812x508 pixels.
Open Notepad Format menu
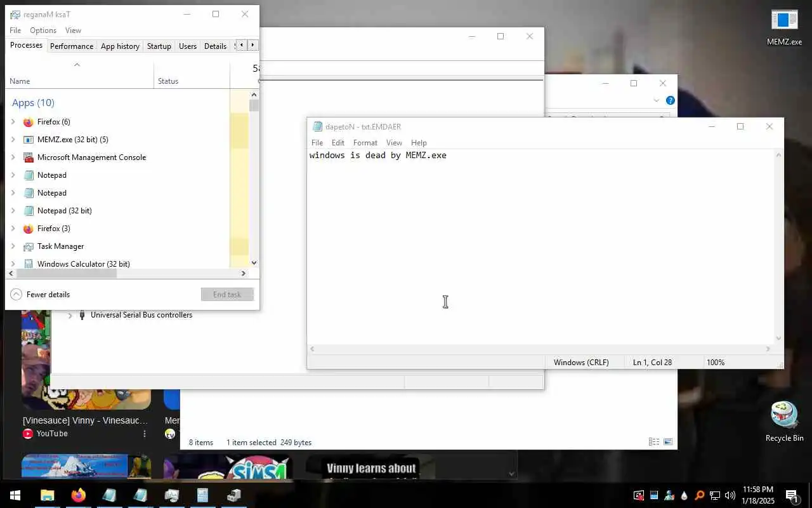pos(365,143)
